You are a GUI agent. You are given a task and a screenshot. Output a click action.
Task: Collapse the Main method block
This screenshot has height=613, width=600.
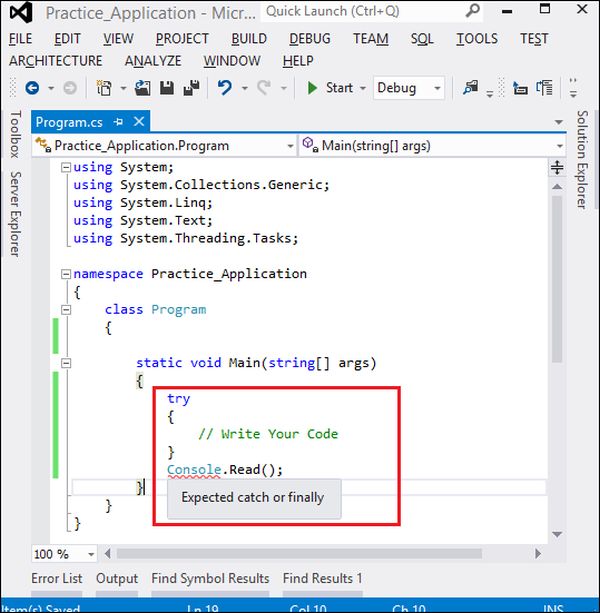[x=66, y=363]
